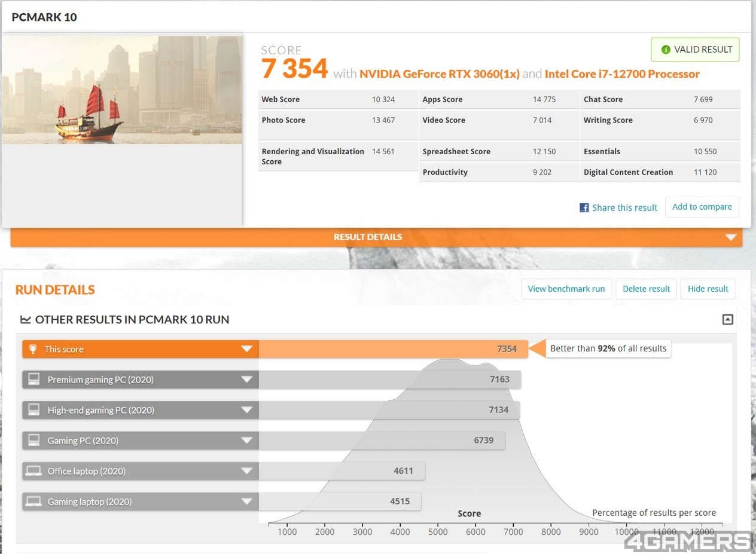Screen dimensions: 756x554
Task: Open the NVIDIA GeForce RTX 3060 link
Action: (x=439, y=74)
